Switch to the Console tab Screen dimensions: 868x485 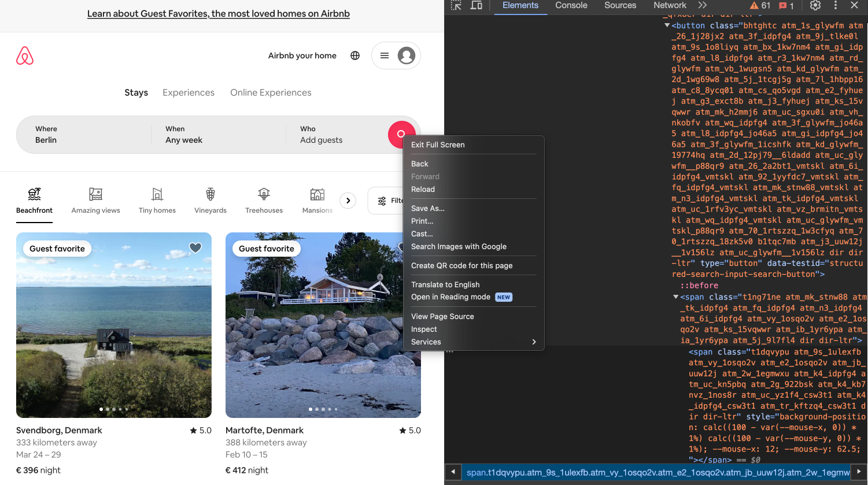(x=571, y=5)
